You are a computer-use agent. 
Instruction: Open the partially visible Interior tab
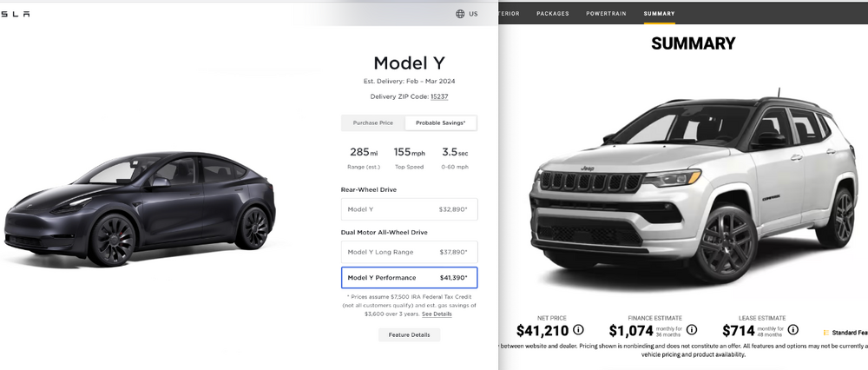(x=509, y=14)
